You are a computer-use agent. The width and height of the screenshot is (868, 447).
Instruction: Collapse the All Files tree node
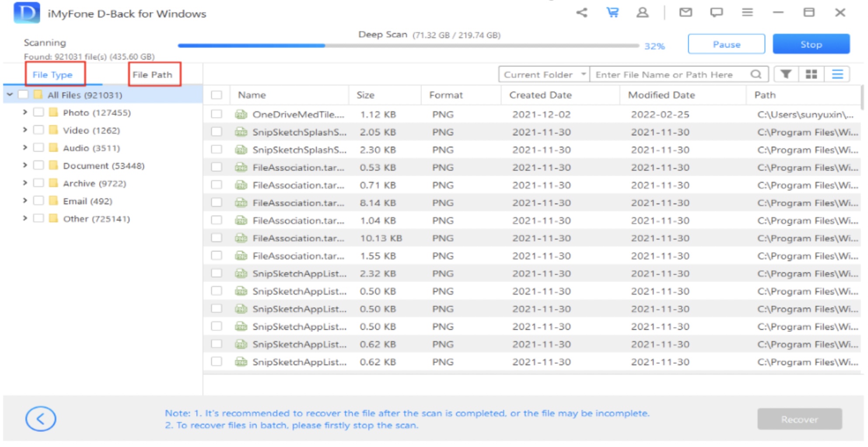tap(10, 94)
